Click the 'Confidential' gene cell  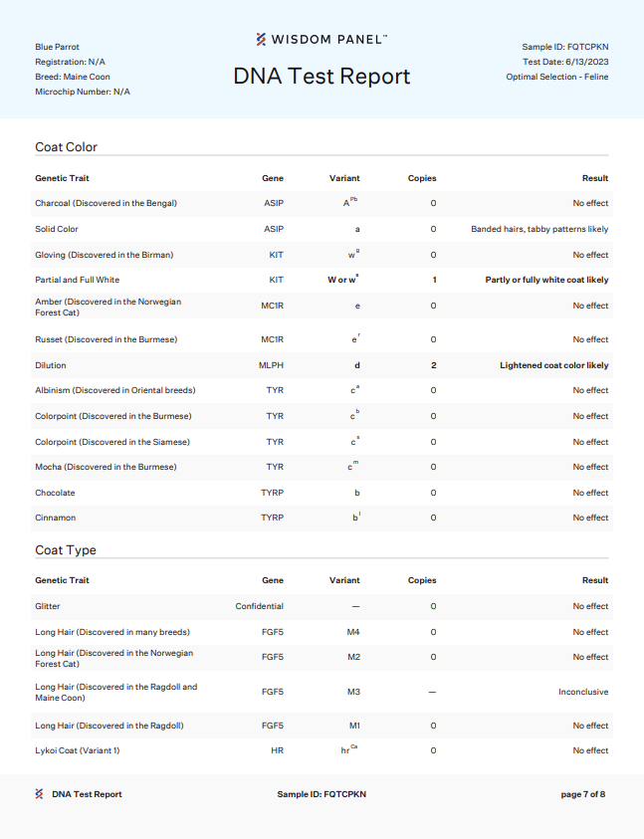pos(260,606)
